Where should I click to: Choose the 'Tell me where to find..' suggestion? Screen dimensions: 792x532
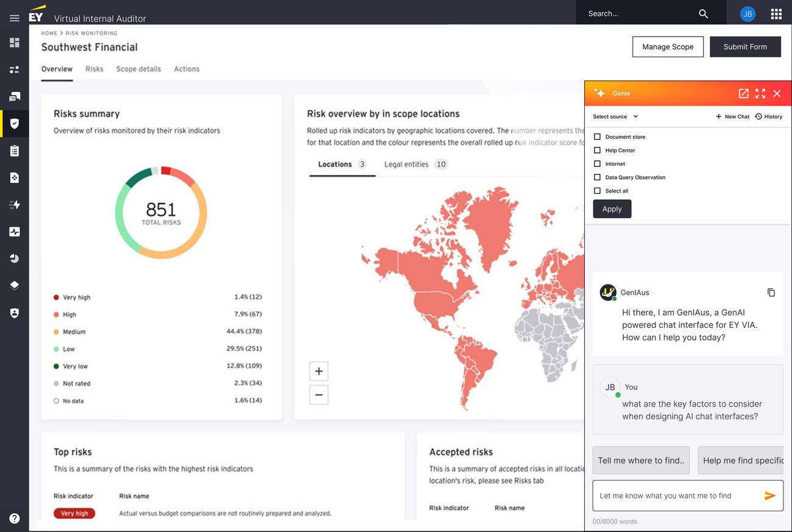pyautogui.click(x=641, y=461)
